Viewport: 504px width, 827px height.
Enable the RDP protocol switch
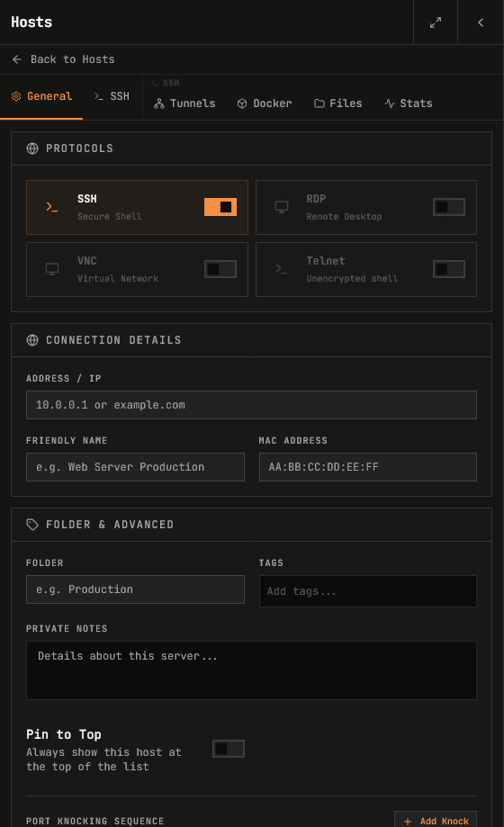(x=449, y=207)
